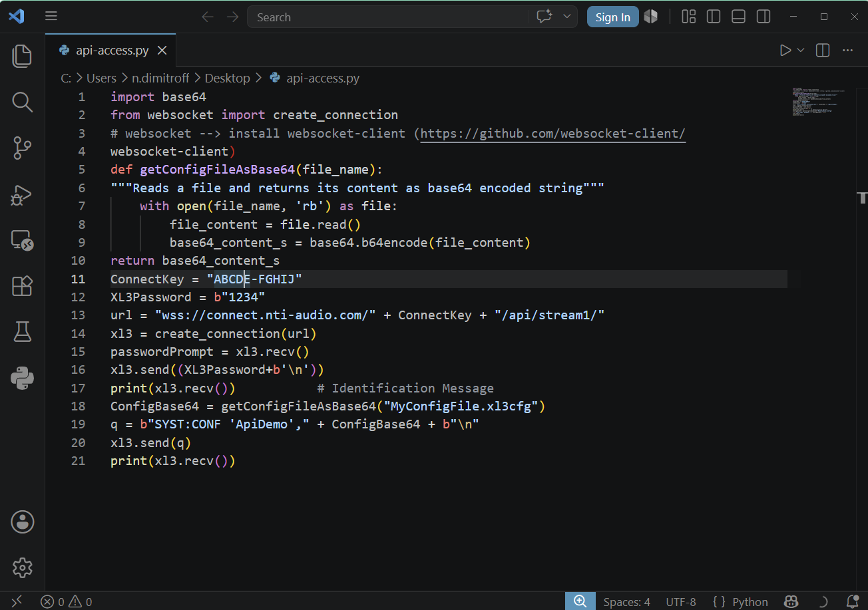
Task: Go forward with the right arrow
Action: tap(232, 17)
